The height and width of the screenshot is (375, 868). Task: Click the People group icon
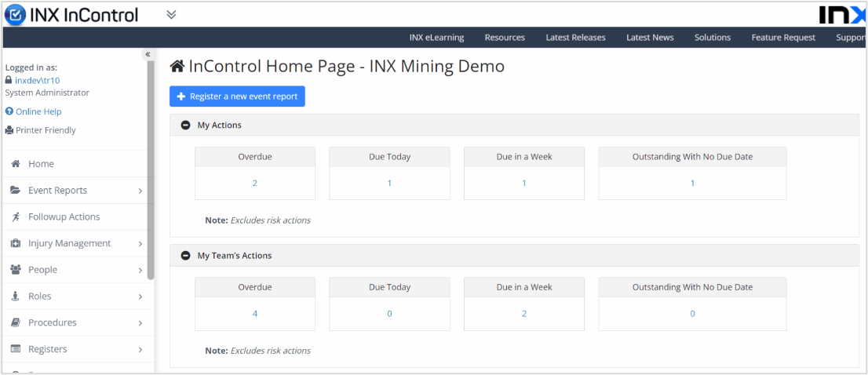(16, 270)
